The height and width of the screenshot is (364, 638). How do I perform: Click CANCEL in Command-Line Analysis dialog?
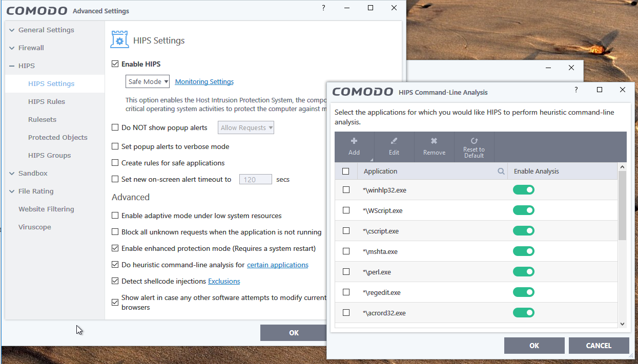(x=599, y=346)
